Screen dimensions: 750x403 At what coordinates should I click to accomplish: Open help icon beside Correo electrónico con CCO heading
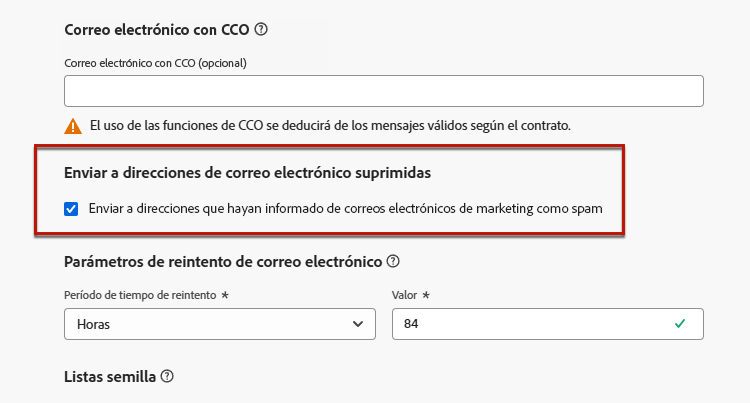(x=261, y=30)
